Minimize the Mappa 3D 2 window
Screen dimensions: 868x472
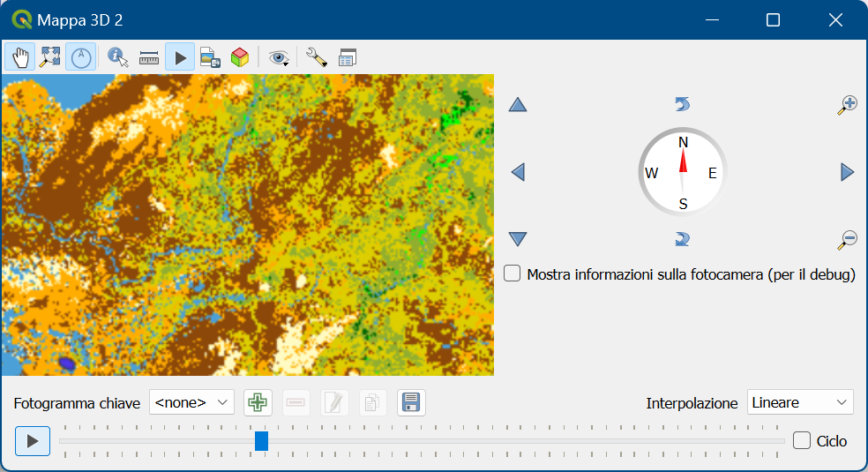click(x=713, y=20)
